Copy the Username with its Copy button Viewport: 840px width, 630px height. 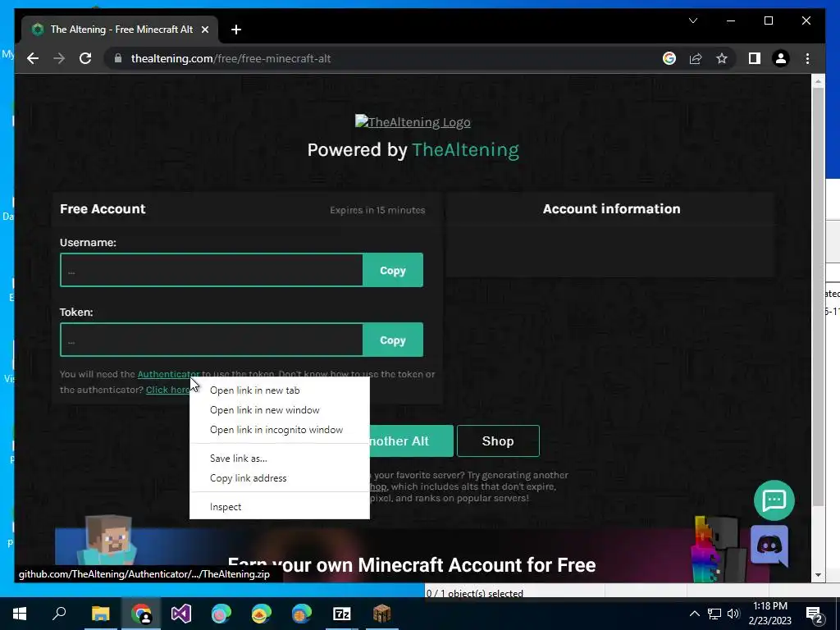[393, 270]
